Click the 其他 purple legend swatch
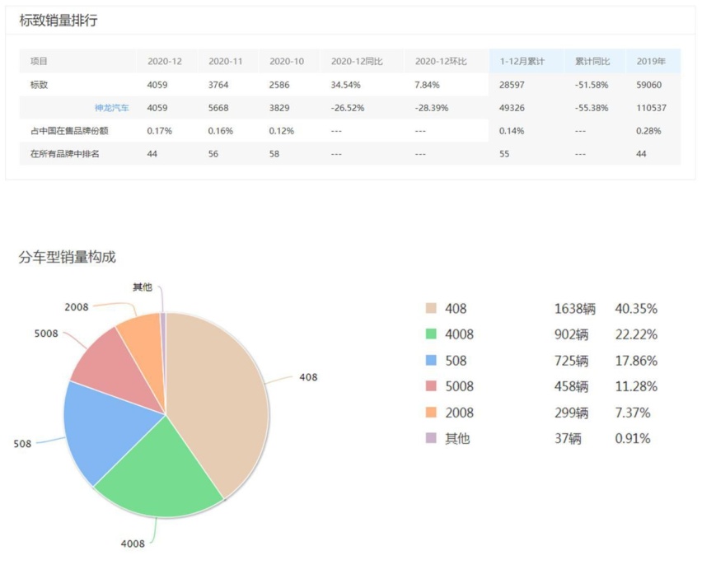Screen dimensions: 702x588 pos(431,438)
